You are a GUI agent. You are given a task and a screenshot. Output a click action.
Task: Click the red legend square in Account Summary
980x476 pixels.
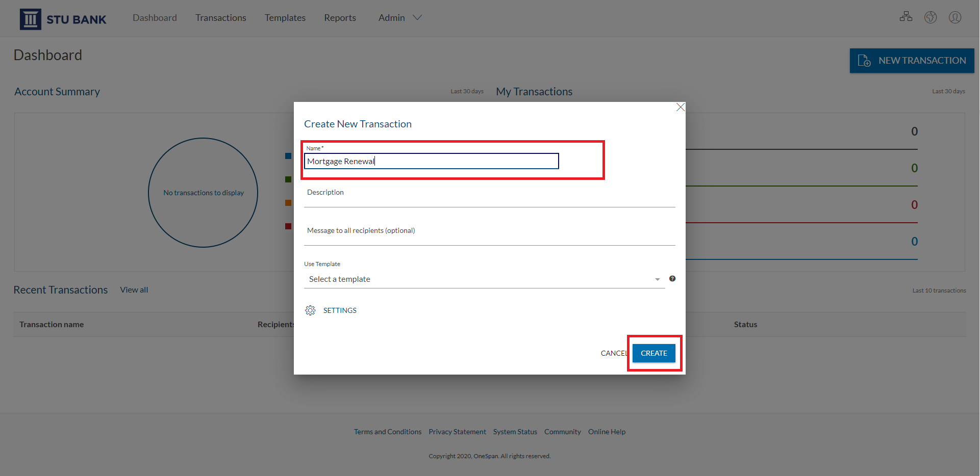(x=288, y=226)
